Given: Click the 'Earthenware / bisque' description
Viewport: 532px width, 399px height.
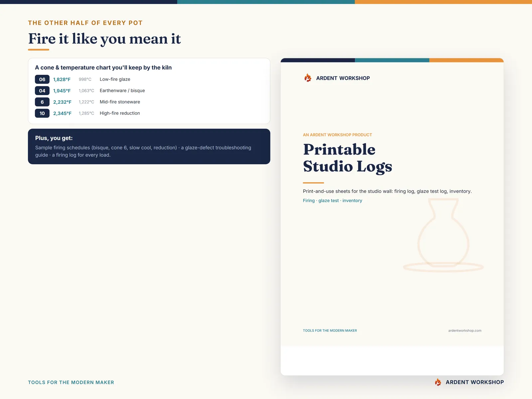Looking at the screenshot, I should click(122, 91).
